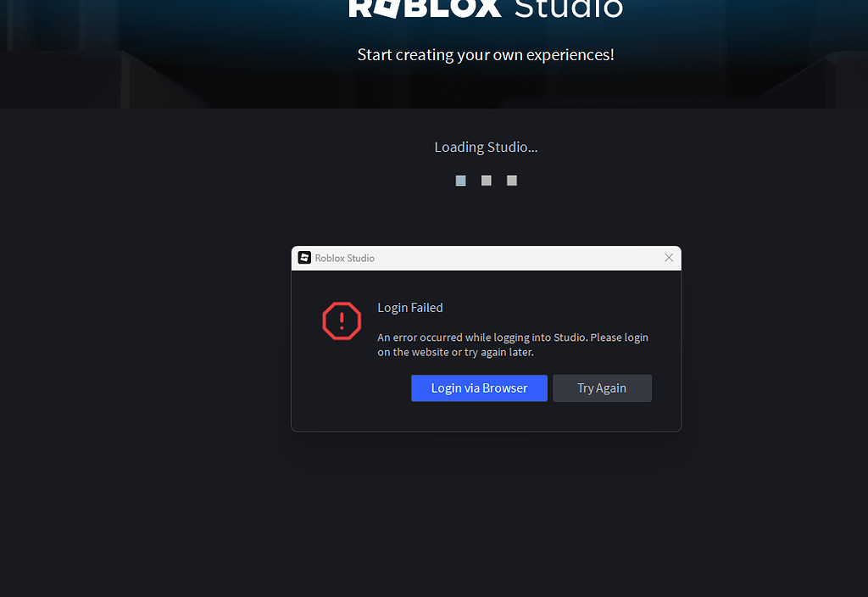Click the 'Login Failed' heading
This screenshot has height=597, width=868.
[410, 308]
